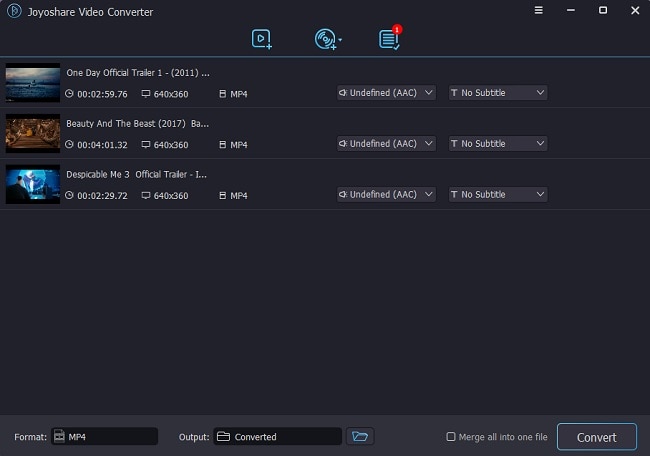The image size is (650, 456).
Task: Open audio track dropdown for Despicable Me 3
Action: [x=386, y=194]
